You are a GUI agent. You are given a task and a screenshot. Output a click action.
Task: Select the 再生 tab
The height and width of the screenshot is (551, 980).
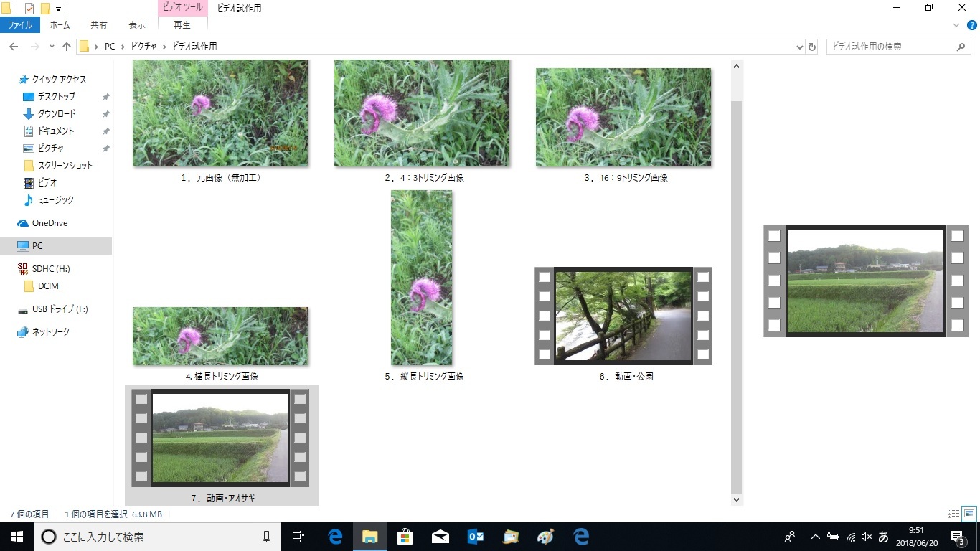click(x=182, y=24)
